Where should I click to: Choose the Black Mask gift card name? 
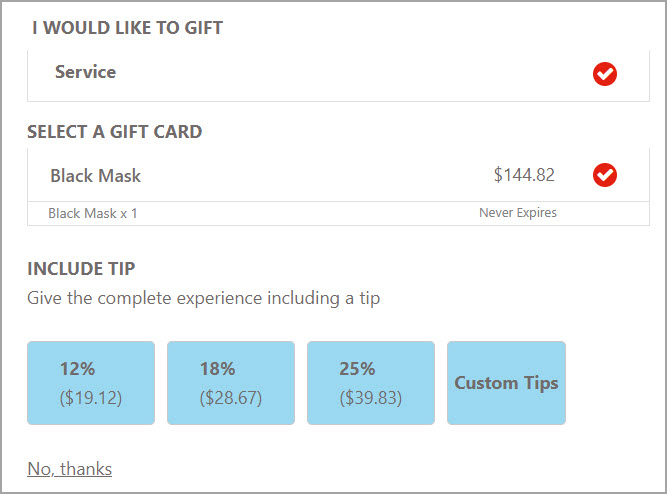click(96, 175)
